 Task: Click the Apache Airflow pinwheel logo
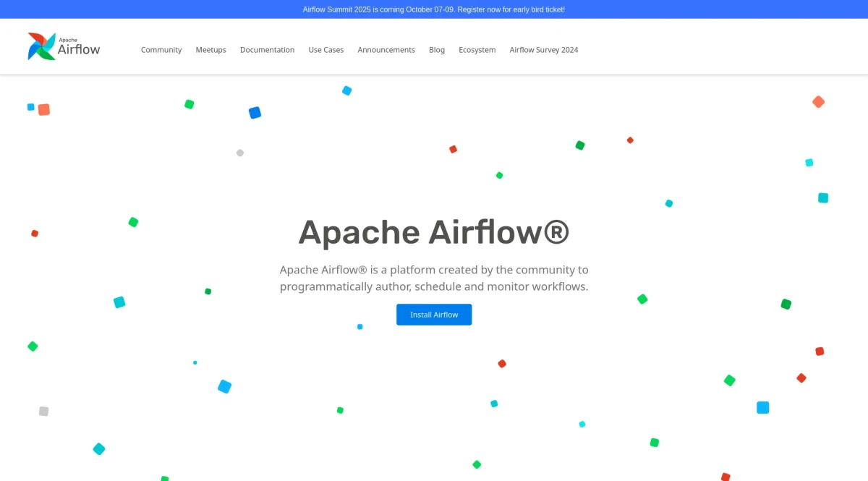click(41, 46)
